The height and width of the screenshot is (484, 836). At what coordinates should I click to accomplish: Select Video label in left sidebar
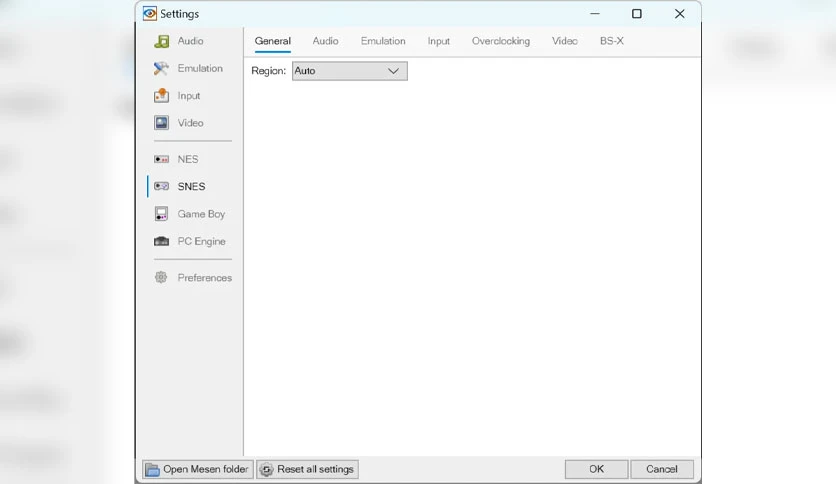click(190, 123)
